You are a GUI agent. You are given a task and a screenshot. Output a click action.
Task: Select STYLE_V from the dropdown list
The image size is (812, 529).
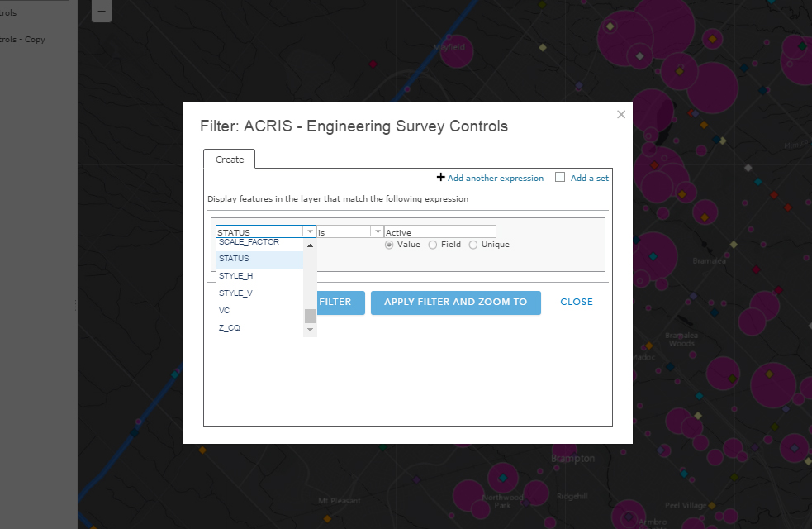(236, 293)
